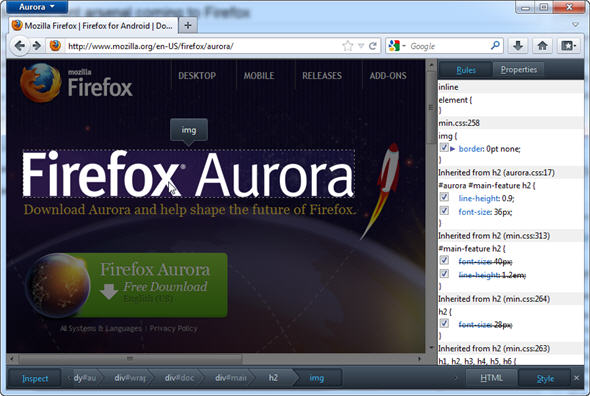
Task: Click the Firefox site identity icon in address bar
Action: 55,46
